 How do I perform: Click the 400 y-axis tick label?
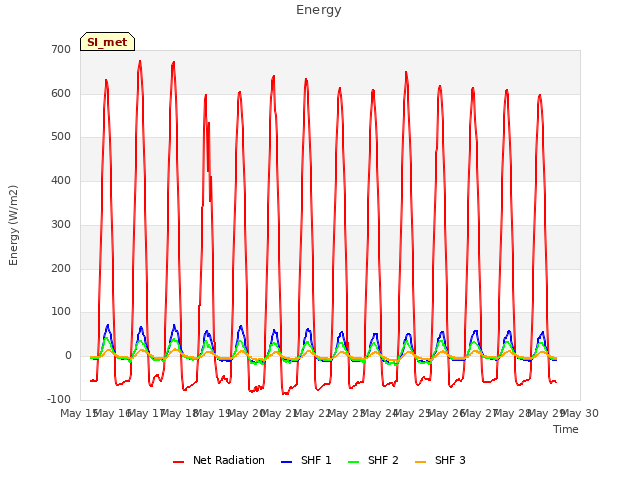[x=61, y=180]
